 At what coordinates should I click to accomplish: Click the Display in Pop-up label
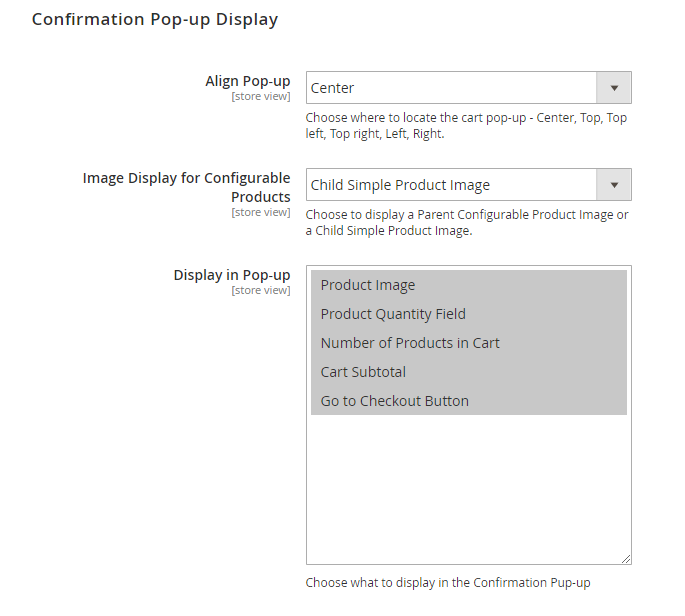click(232, 275)
